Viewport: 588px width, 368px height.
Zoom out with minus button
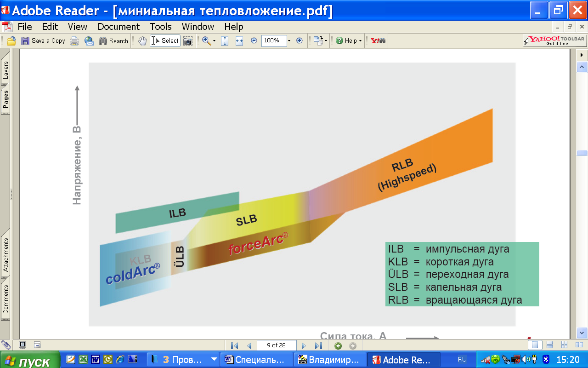pos(254,40)
